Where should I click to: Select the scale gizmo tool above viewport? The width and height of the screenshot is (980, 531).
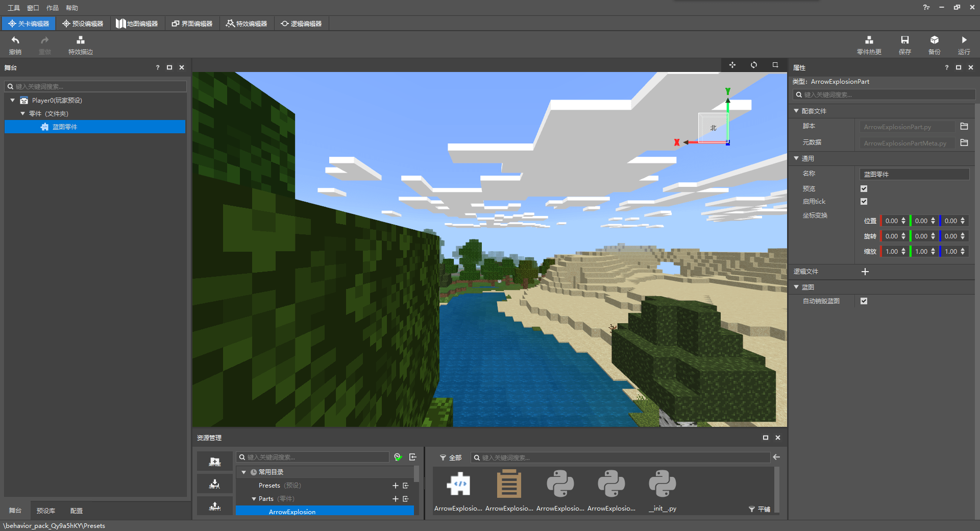tap(775, 65)
